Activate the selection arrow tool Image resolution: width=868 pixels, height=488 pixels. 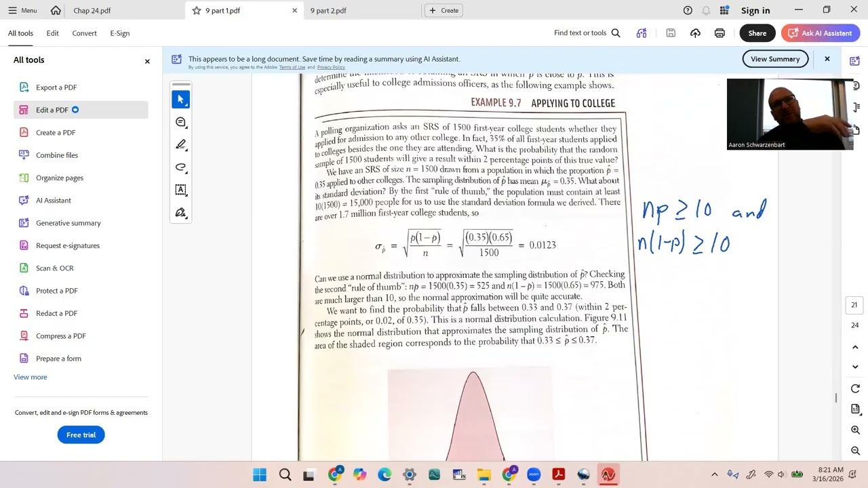click(180, 100)
